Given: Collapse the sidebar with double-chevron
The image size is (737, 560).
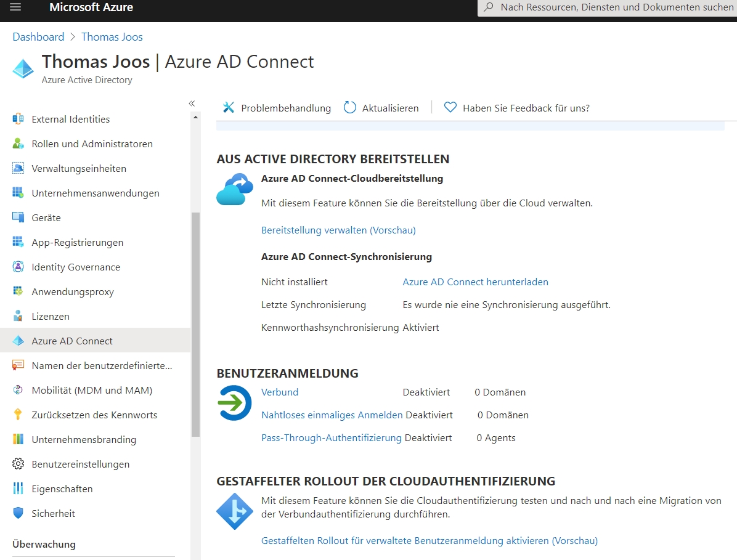Looking at the screenshot, I should [x=192, y=103].
